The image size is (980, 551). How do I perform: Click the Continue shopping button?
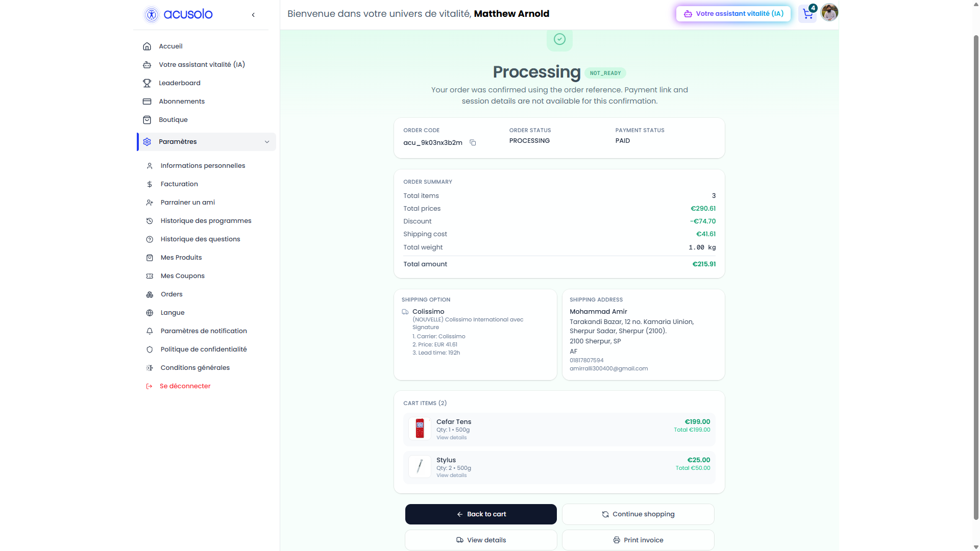[x=638, y=514]
